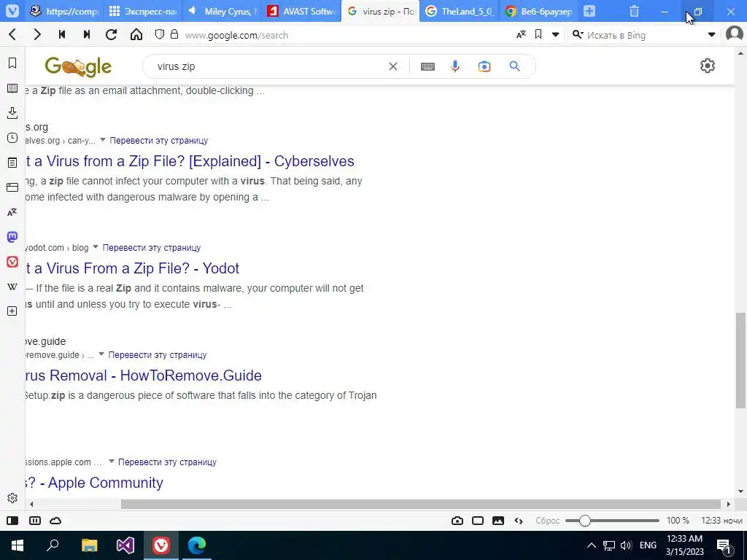Open the Reading List panel

(12, 88)
